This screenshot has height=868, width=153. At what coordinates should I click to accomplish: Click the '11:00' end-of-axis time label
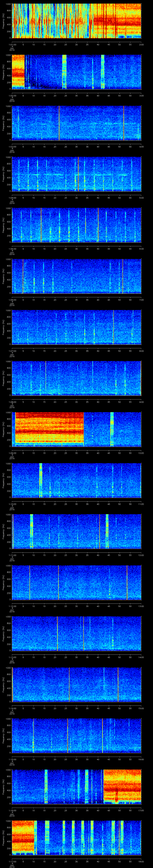(x=141, y=504)
